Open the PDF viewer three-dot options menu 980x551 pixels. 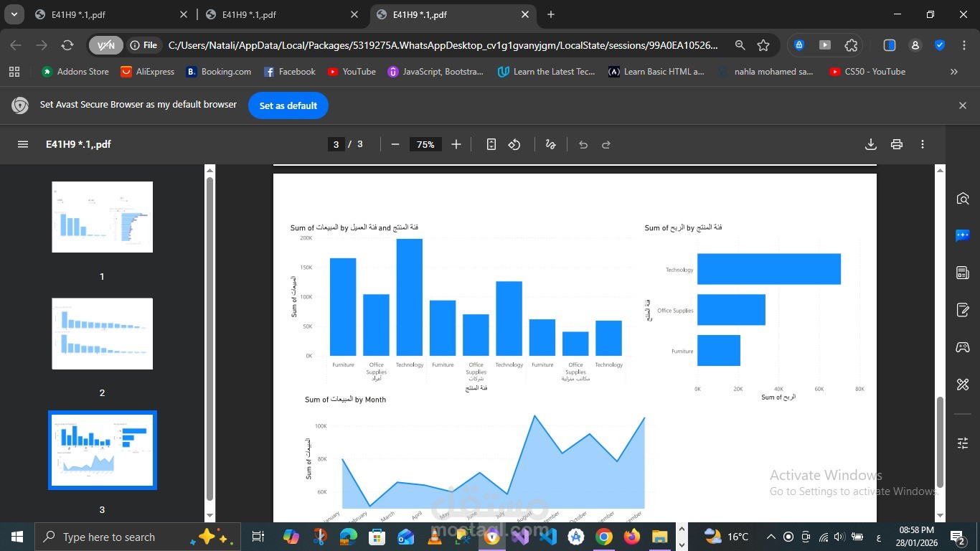coord(923,144)
